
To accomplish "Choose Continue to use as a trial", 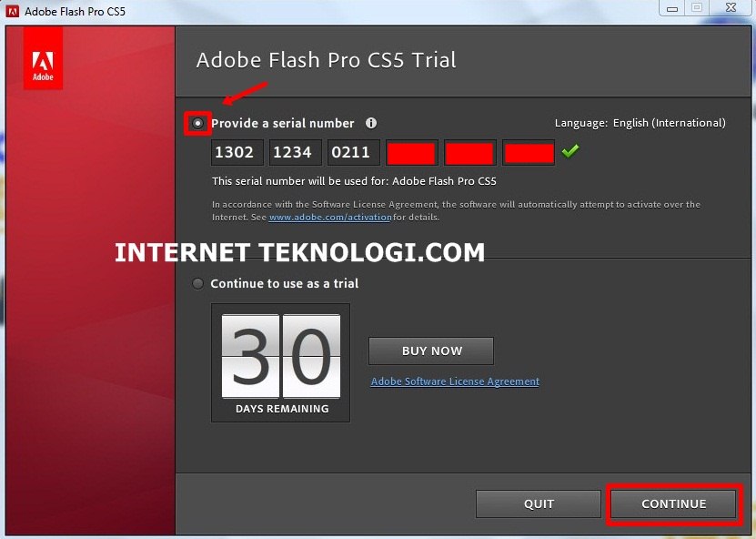I will (198, 284).
